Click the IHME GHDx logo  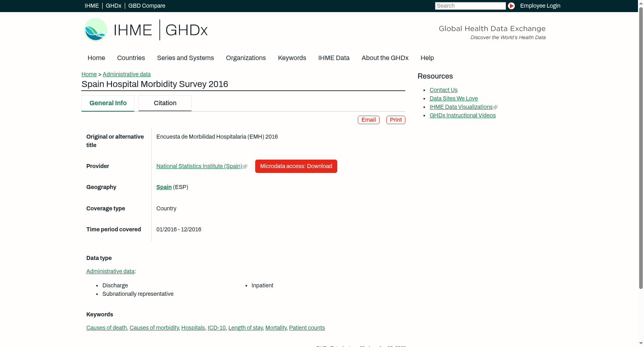pyautogui.click(x=146, y=30)
